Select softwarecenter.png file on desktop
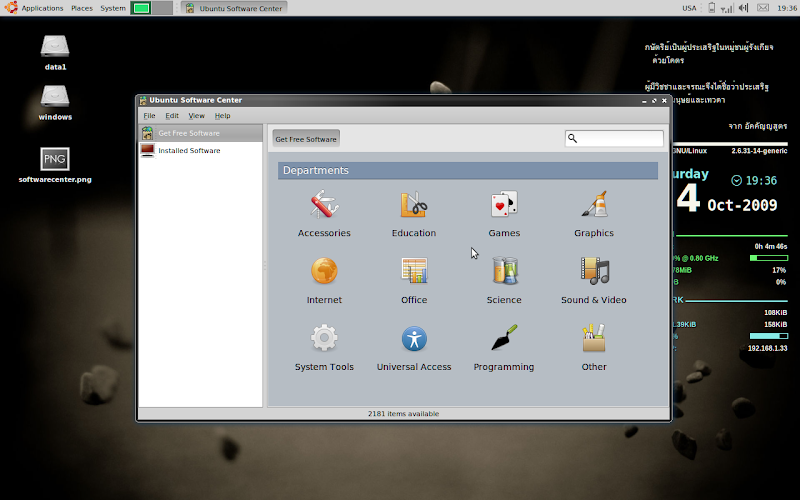 pyautogui.click(x=55, y=159)
